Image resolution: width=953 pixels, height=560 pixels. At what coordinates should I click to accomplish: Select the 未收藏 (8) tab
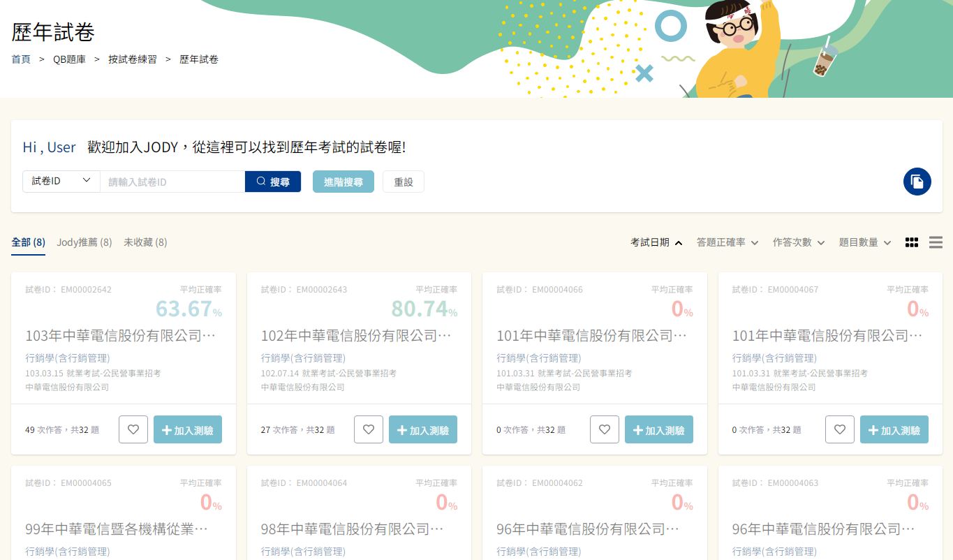click(x=145, y=242)
